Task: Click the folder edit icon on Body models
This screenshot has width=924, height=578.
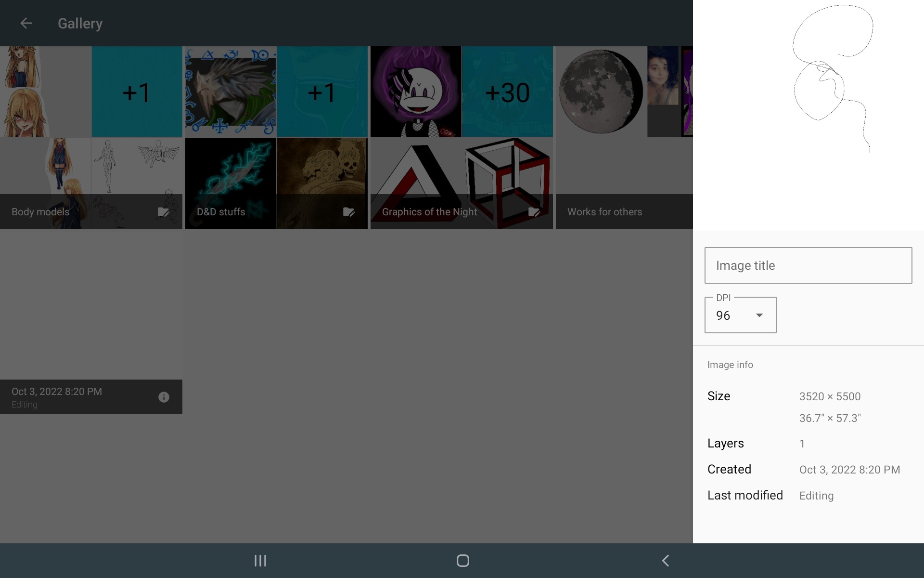Action: point(164,212)
